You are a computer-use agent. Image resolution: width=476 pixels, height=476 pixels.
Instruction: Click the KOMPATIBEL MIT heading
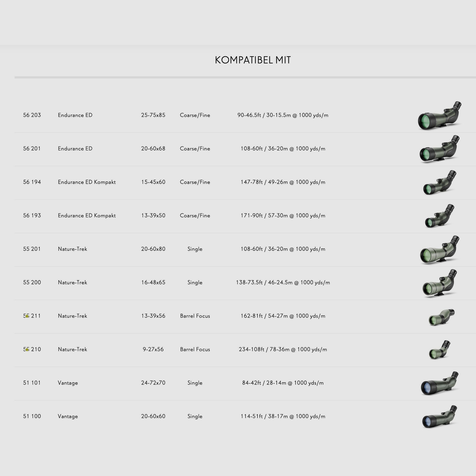point(253,60)
